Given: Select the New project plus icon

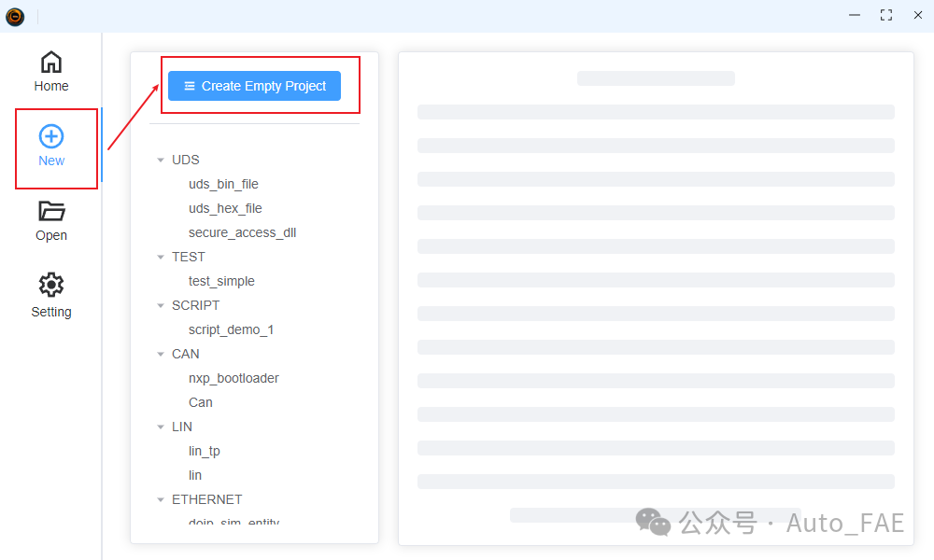Looking at the screenshot, I should point(51,136).
